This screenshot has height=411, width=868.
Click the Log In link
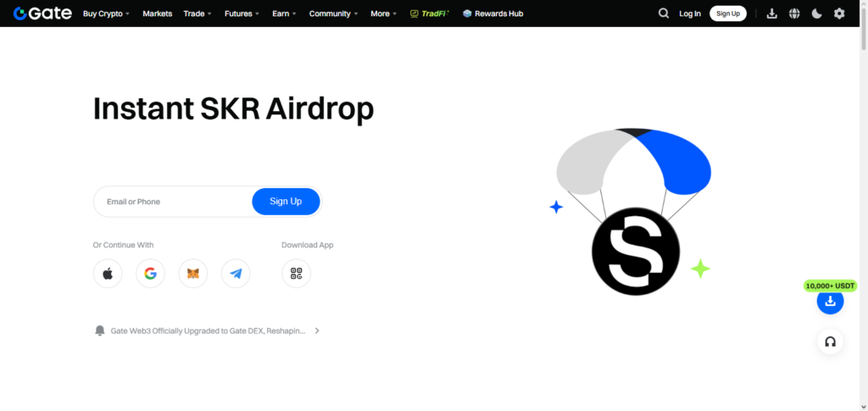click(690, 14)
